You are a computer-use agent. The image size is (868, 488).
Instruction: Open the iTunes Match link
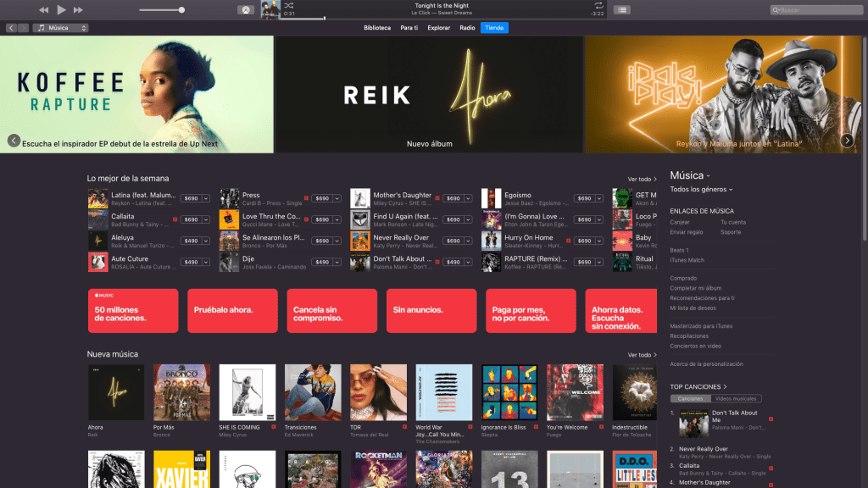687,260
